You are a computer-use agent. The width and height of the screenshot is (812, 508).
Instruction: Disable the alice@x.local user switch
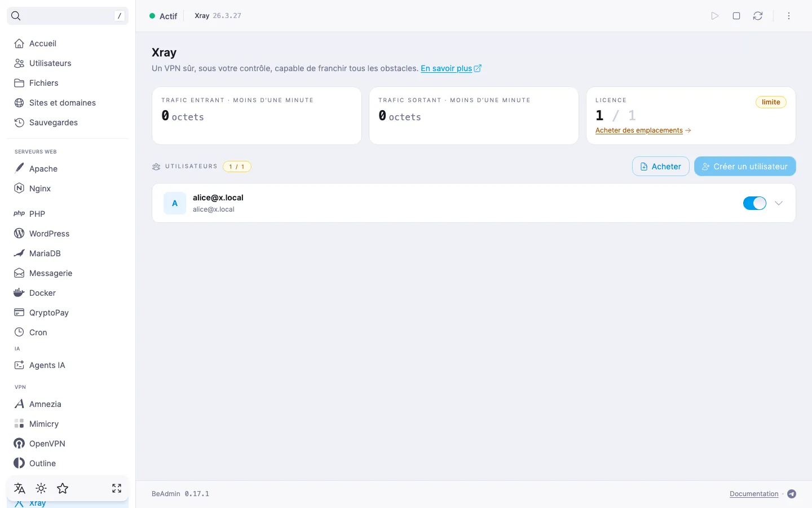pyautogui.click(x=754, y=203)
